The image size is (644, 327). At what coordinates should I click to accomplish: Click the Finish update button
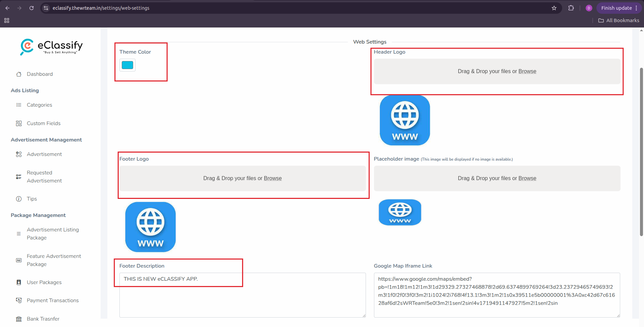point(616,8)
